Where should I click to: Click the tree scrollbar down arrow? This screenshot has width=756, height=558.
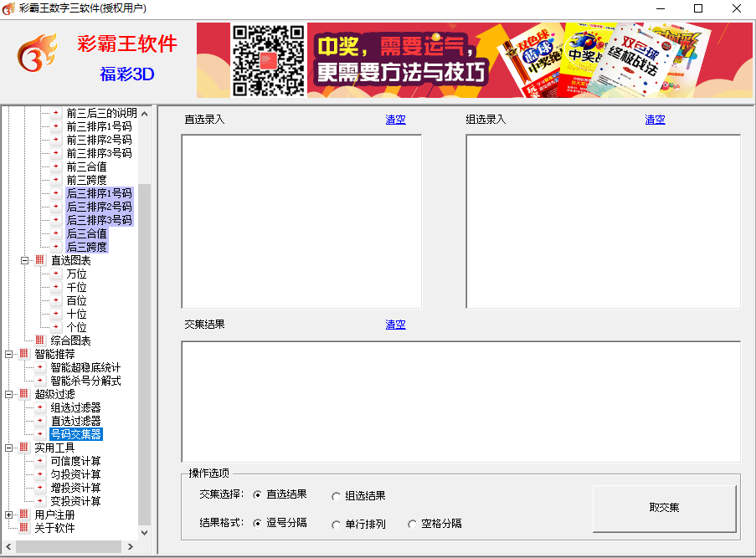click(x=144, y=532)
